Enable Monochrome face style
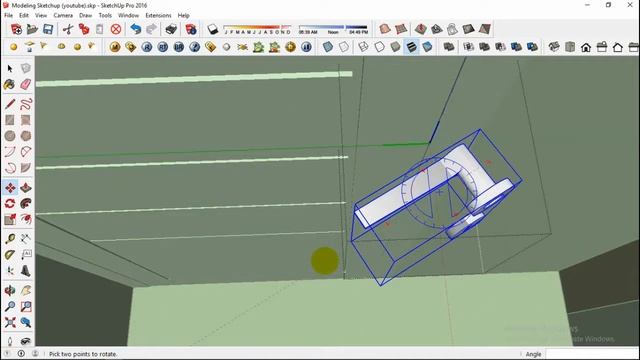The height and width of the screenshot is (360, 640). 427,47
